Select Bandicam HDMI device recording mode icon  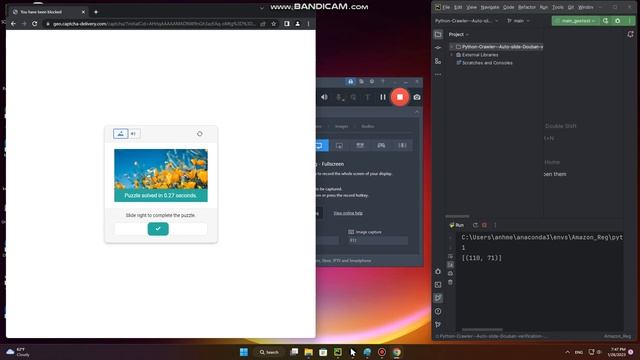(x=360, y=145)
